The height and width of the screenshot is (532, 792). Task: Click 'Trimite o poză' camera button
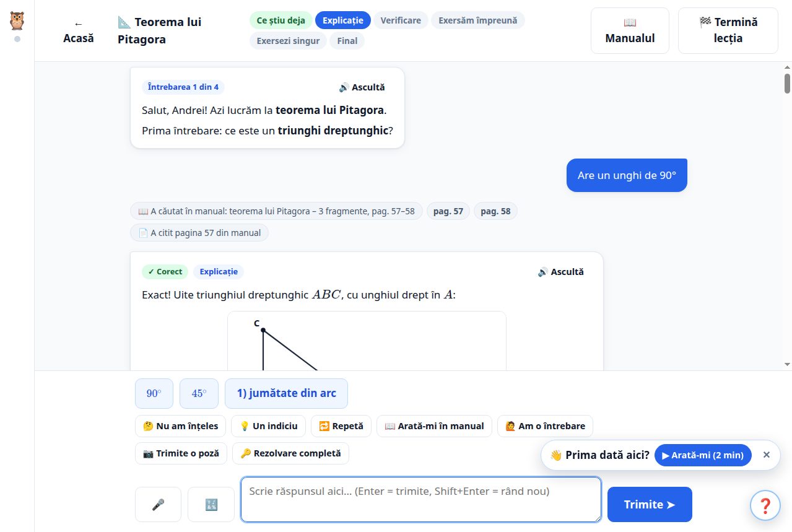(181, 453)
